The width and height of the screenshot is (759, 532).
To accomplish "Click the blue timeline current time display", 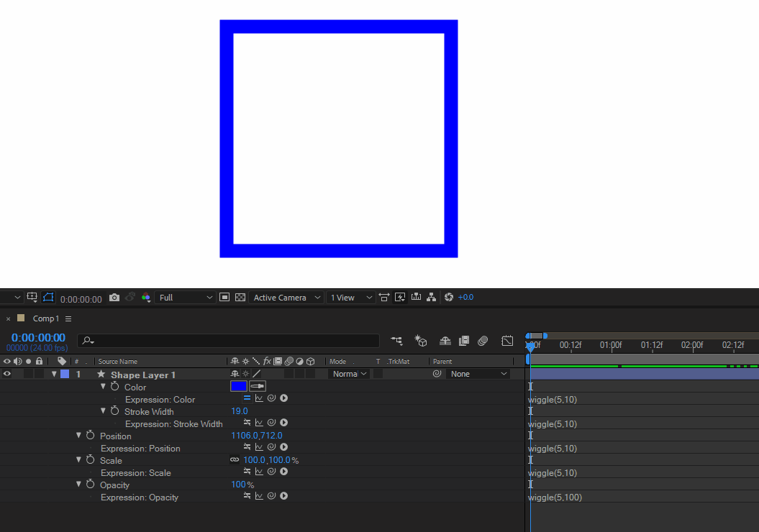I will pyautogui.click(x=38, y=338).
